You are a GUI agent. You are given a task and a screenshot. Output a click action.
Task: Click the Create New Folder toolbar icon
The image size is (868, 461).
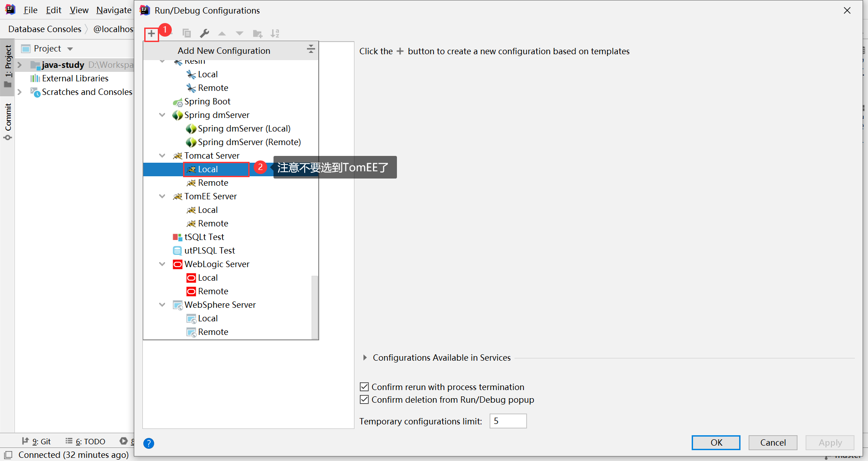(x=258, y=33)
